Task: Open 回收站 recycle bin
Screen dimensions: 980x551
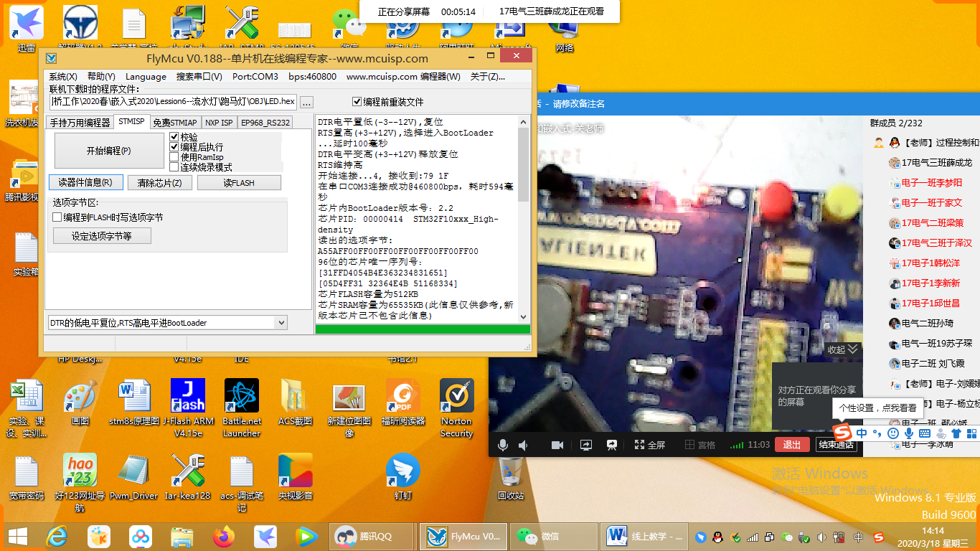Action: point(510,477)
